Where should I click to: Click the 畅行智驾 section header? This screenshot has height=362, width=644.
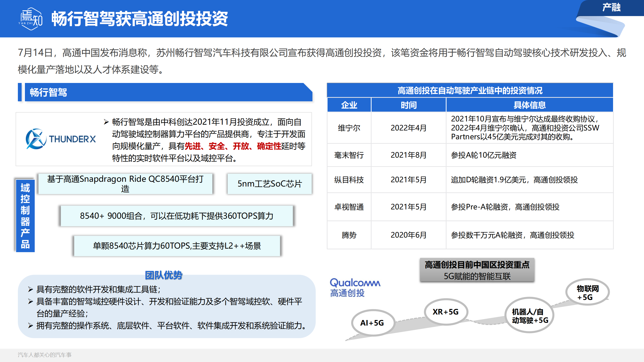(x=168, y=92)
